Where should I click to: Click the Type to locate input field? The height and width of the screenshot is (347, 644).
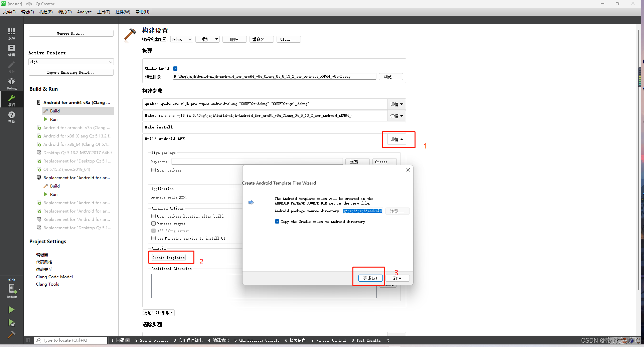(x=71, y=340)
